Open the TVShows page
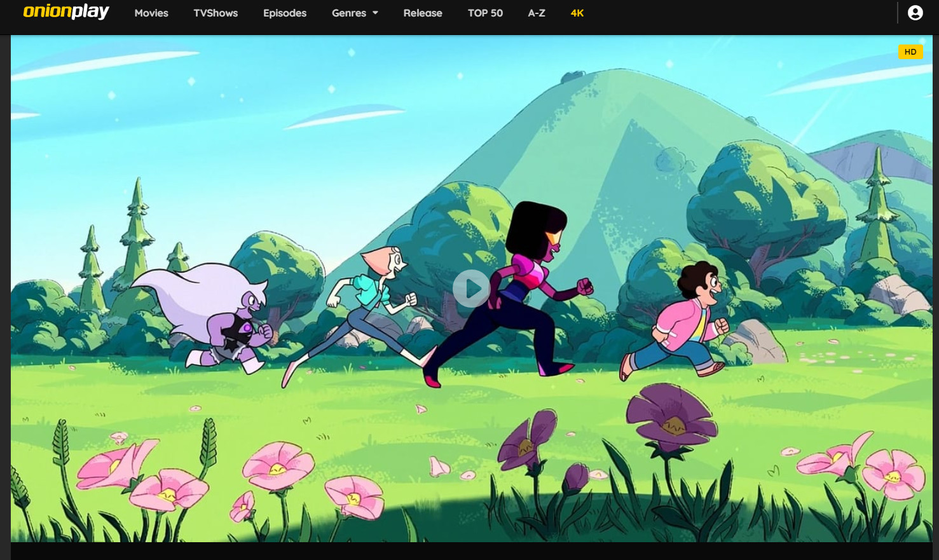The width and height of the screenshot is (939, 560). point(216,13)
